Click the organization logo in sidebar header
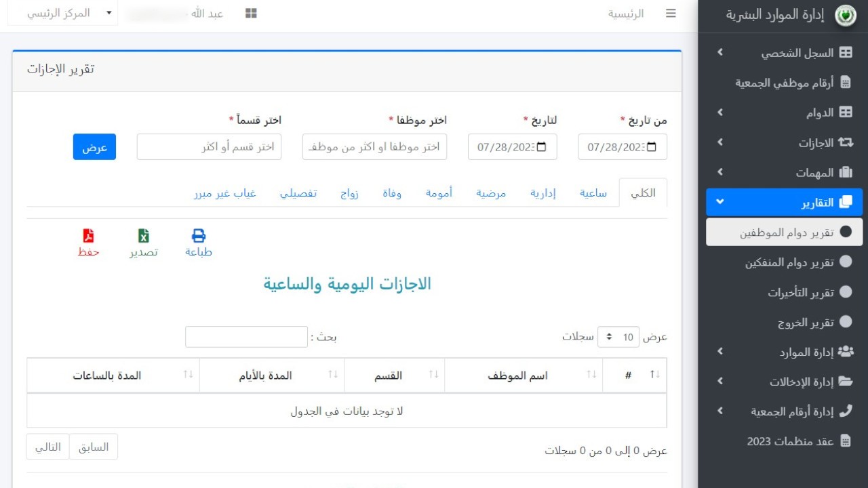This screenshot has height=488, width=868. pyautogui.click(x=845, y=15)
